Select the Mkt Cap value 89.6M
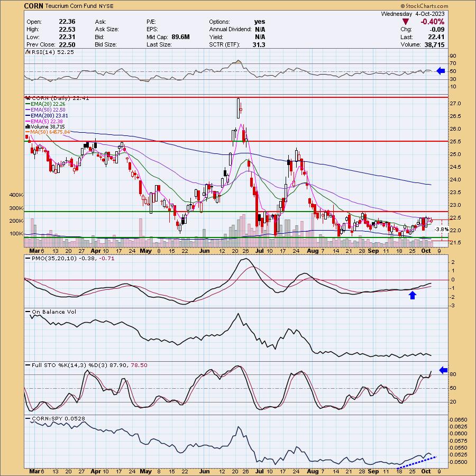 tap(181, 37)
